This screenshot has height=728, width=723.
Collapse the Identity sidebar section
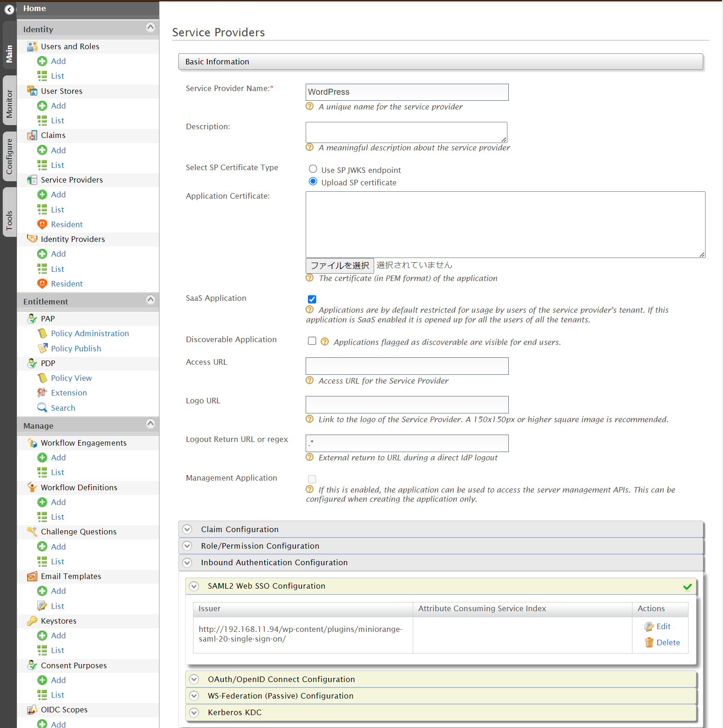pyautogui.click(x=150, y=27)
